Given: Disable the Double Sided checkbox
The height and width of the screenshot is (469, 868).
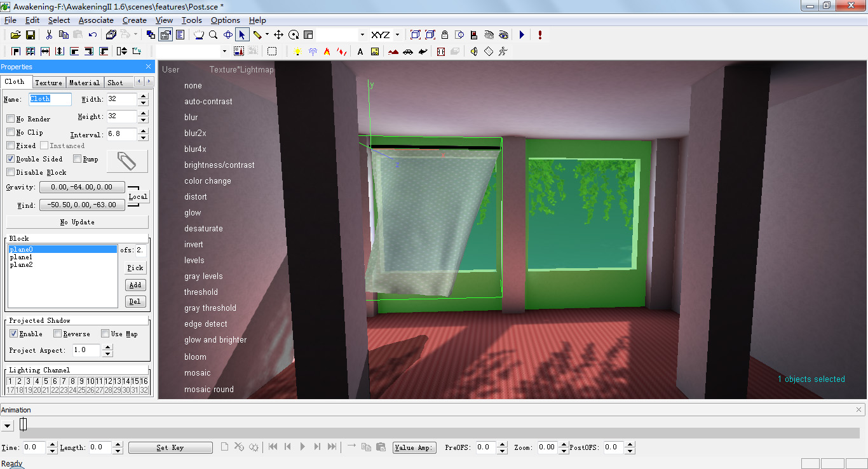Looking at the screenshot, I should click(9, 159).
